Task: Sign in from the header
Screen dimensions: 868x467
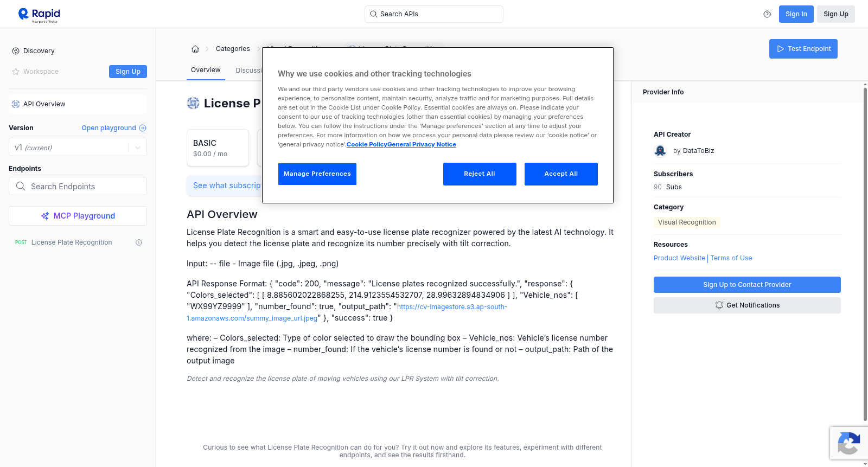Action: coord(796,14)
